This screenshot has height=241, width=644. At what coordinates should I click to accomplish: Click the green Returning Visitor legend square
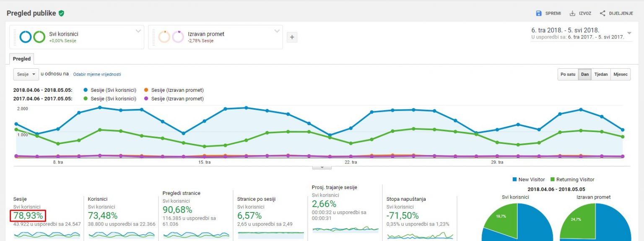pos(552,179)
